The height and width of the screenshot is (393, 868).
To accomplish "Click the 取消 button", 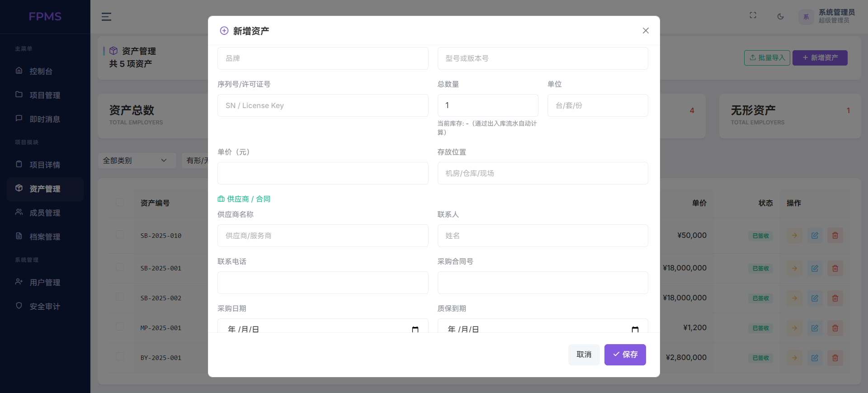I will (584, 355).
